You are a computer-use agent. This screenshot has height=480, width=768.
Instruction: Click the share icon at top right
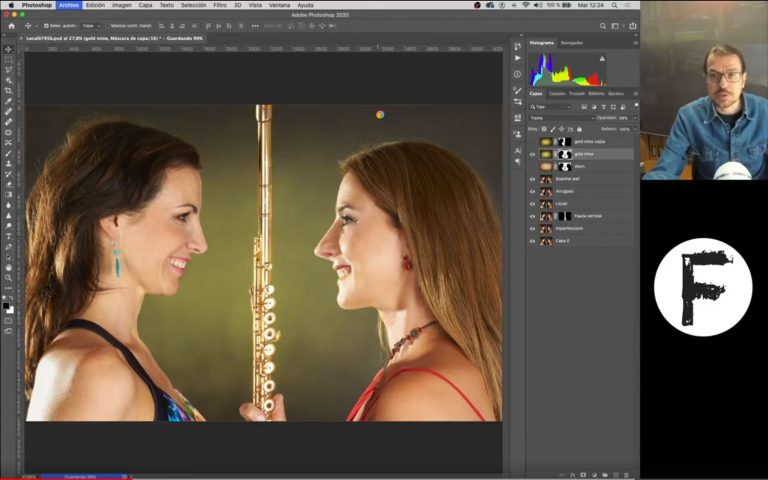coord(633,26)
